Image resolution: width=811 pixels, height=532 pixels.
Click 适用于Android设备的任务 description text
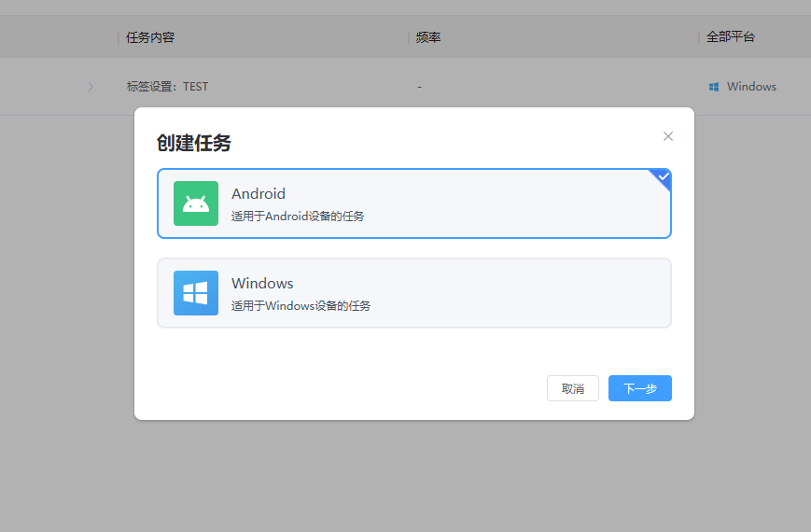point(298,217)
